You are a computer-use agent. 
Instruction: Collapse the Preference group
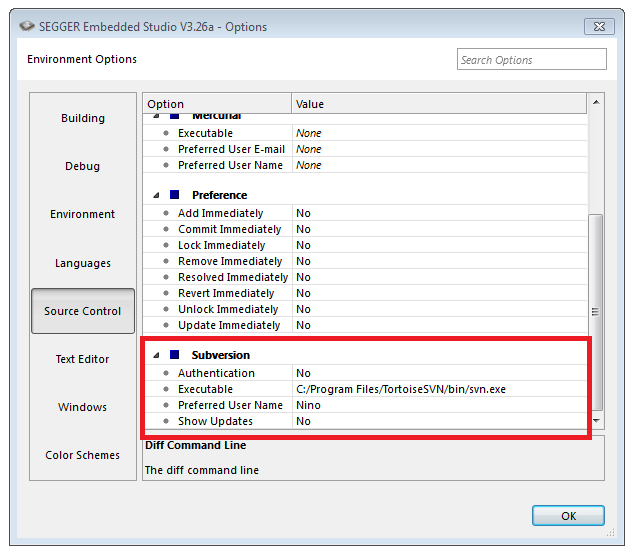click(156, 195)
